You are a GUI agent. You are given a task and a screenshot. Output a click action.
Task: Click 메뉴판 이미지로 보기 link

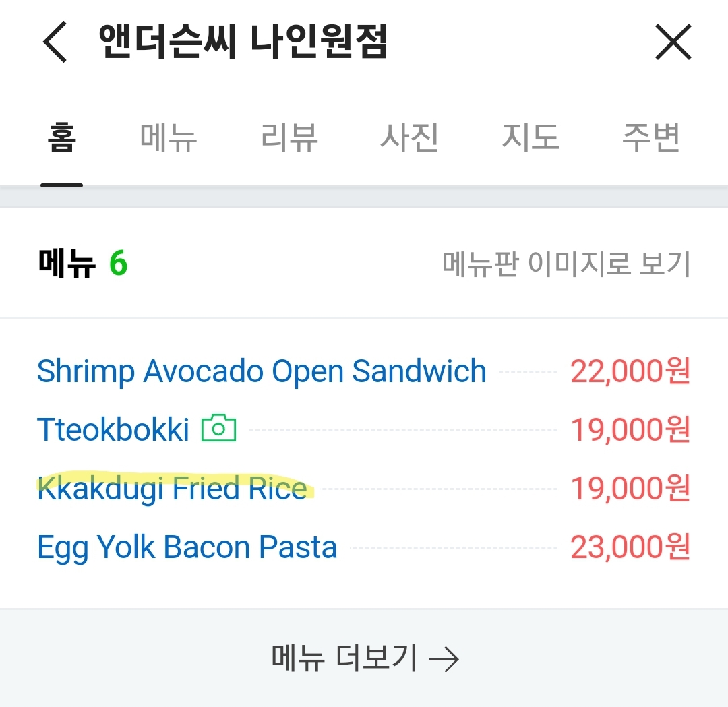pos(566,264)
